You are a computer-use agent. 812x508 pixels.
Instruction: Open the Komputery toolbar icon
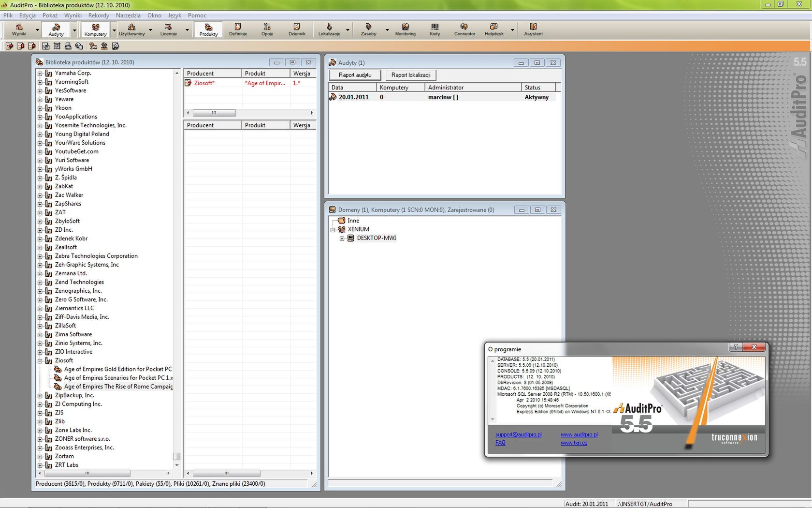point(95,30)
